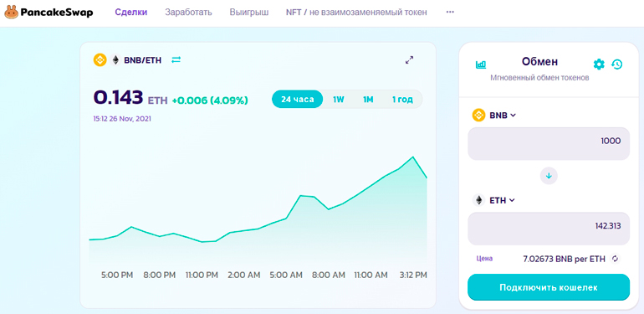
Task: Select the 1M chart range
Action: pos(368,99)
